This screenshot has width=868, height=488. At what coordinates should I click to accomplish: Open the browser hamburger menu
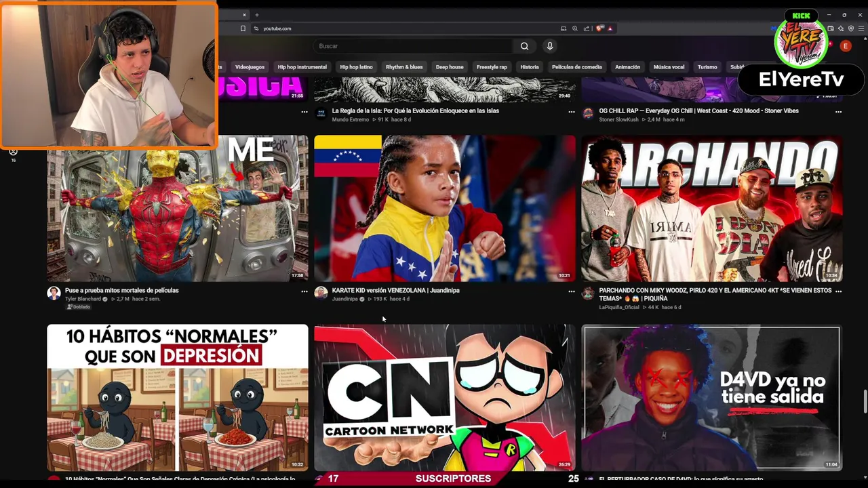(860, 28)
